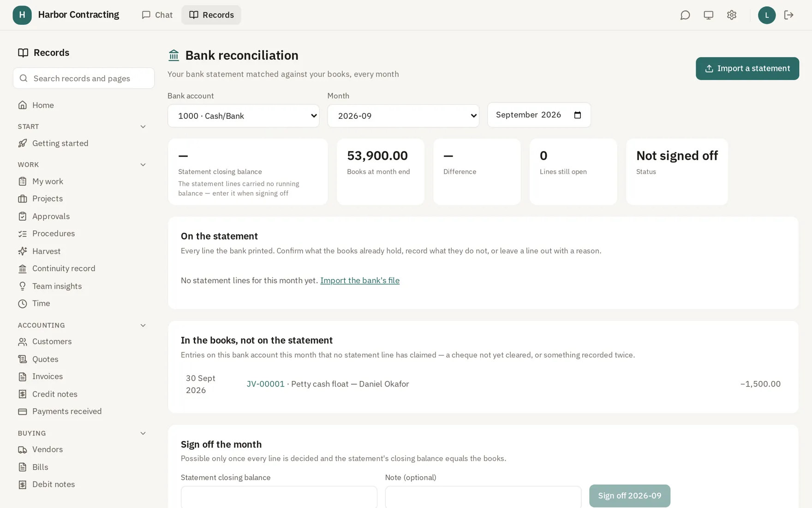
Task: Collapse the START section
Action: [143, 127]
